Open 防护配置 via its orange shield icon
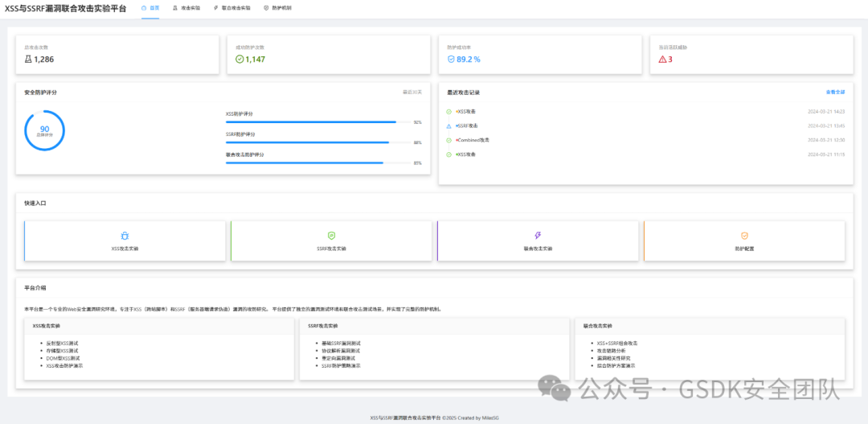This screenshot has height=424, width=868. click(744, 236)
